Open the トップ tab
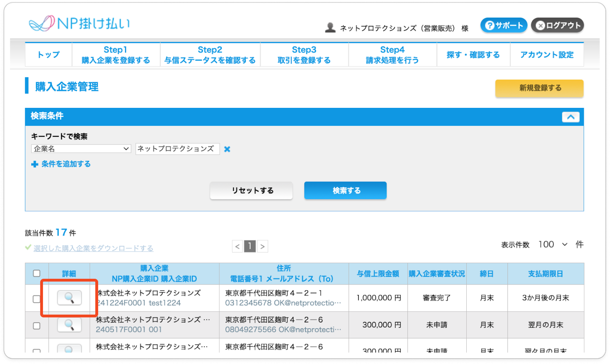 48,55
